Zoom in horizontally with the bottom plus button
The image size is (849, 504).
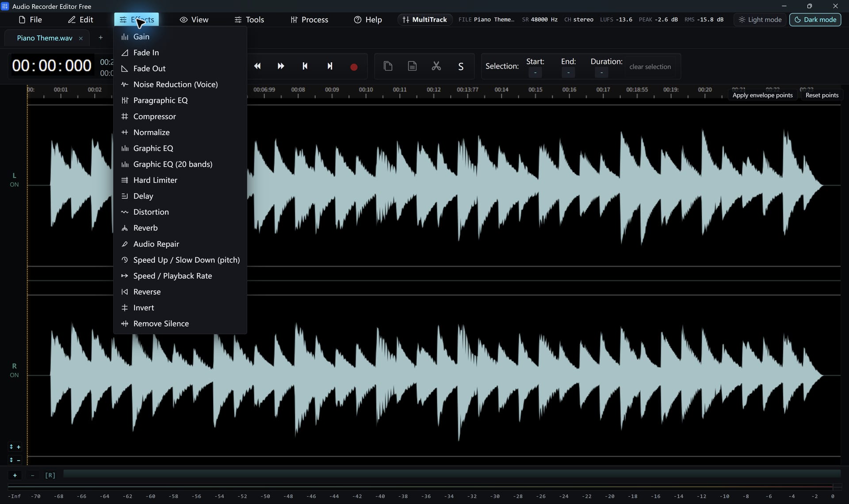[x=15, y=475]
